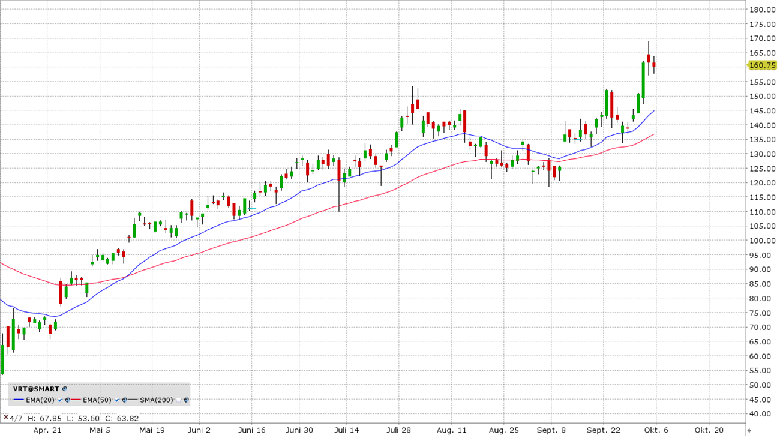Click the plus icon at the chart's bottom-right corner
780x438 pixels.
click(x=750, y=431)
